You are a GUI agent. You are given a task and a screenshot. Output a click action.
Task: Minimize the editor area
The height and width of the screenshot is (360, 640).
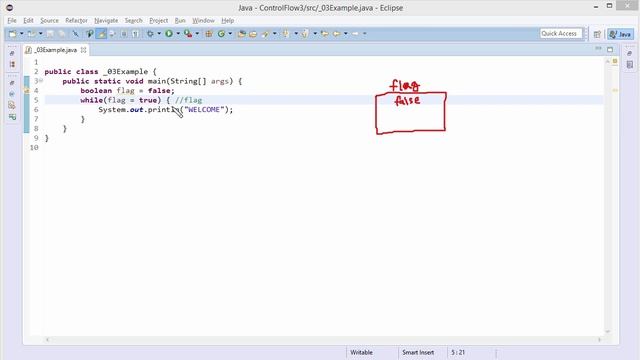coord(598,49)
